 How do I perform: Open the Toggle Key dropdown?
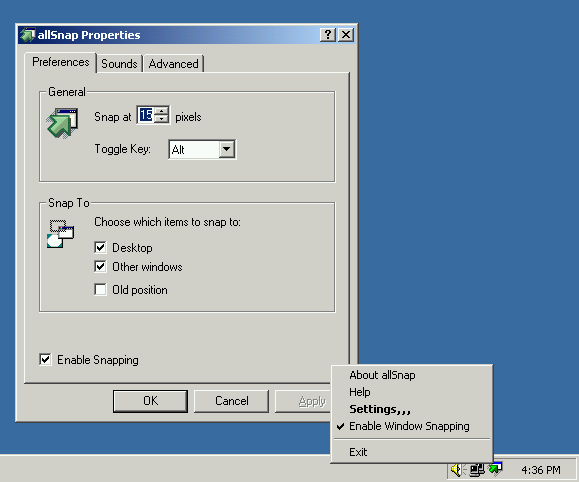coord(226,149)
